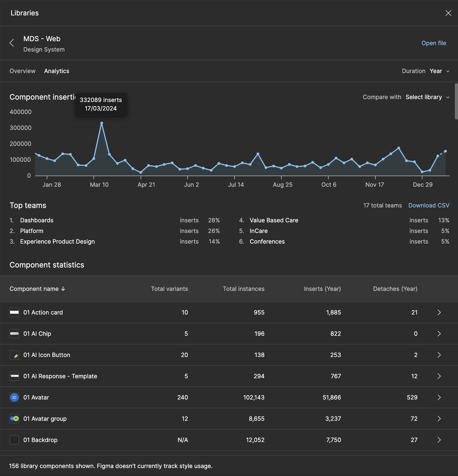Click the Top teams heading
The height and width of the screenshot is (476, 458).
pos(28,205)
